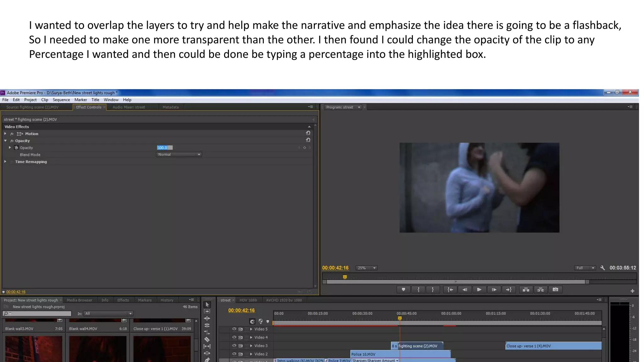Open the Media Browser tab
Viewport: 644px width, 362px height.
pyautogui.click(x=80, y=300)
